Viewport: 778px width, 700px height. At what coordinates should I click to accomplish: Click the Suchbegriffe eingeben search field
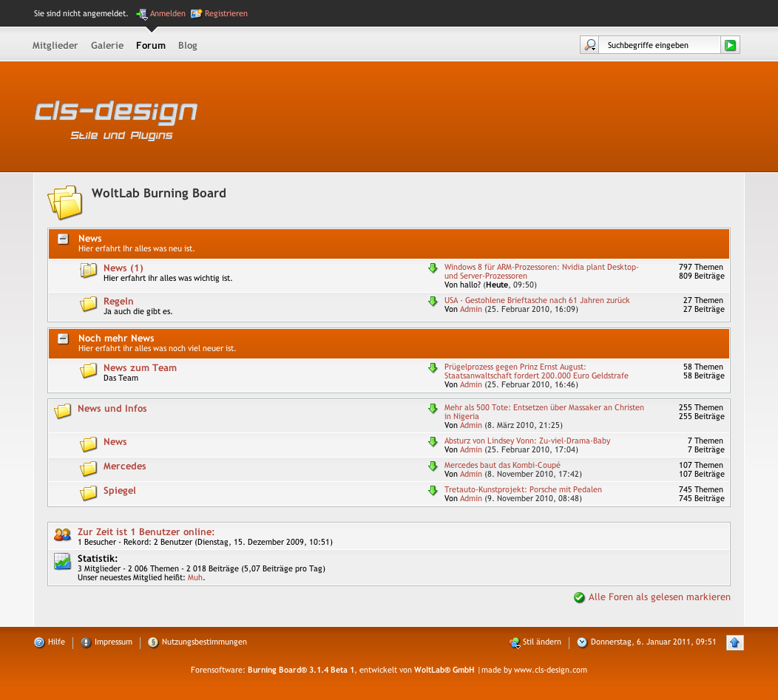(x=658, y=46)
